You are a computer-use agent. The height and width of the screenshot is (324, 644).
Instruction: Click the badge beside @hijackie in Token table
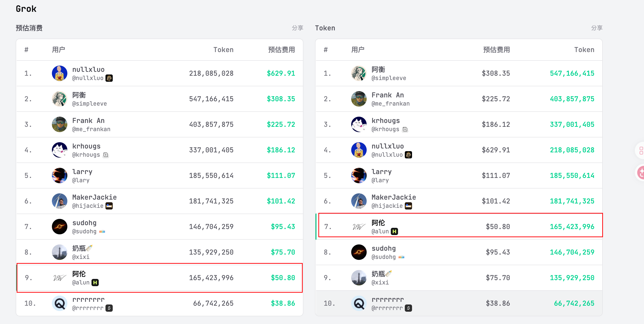tap(408, 206)
